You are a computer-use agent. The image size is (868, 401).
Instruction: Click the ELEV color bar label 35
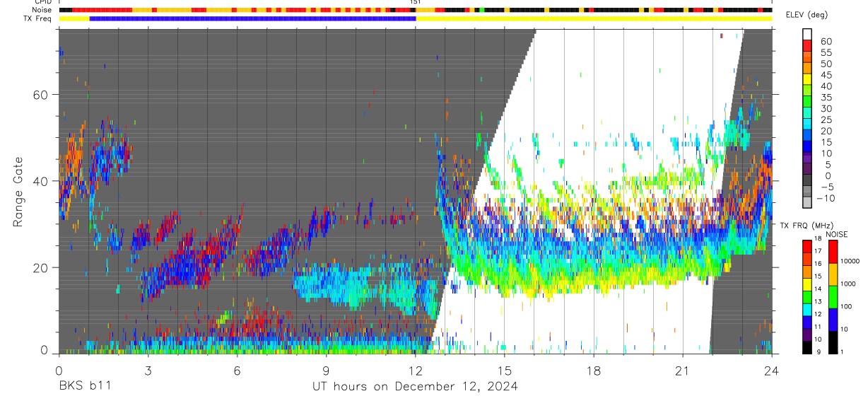coord(826,98)
